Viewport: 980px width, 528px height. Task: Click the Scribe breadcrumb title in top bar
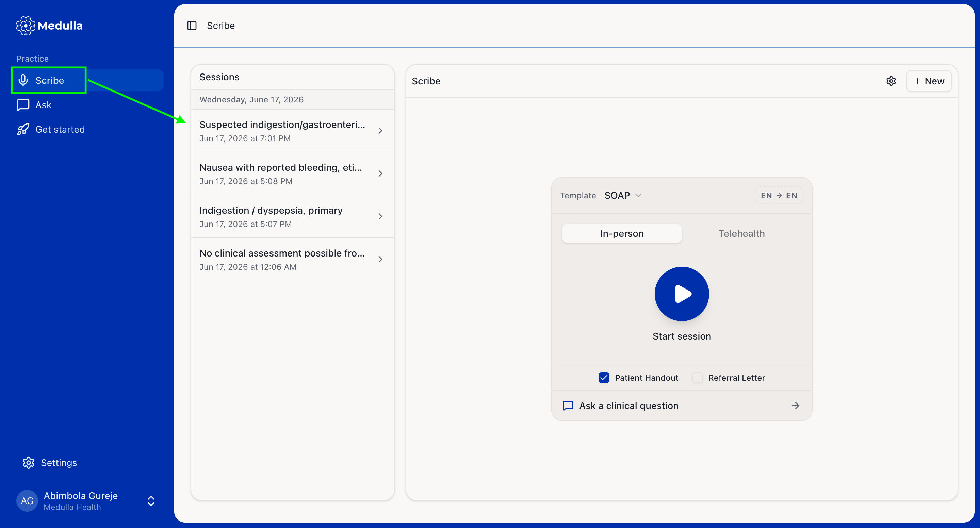point(220,26)
